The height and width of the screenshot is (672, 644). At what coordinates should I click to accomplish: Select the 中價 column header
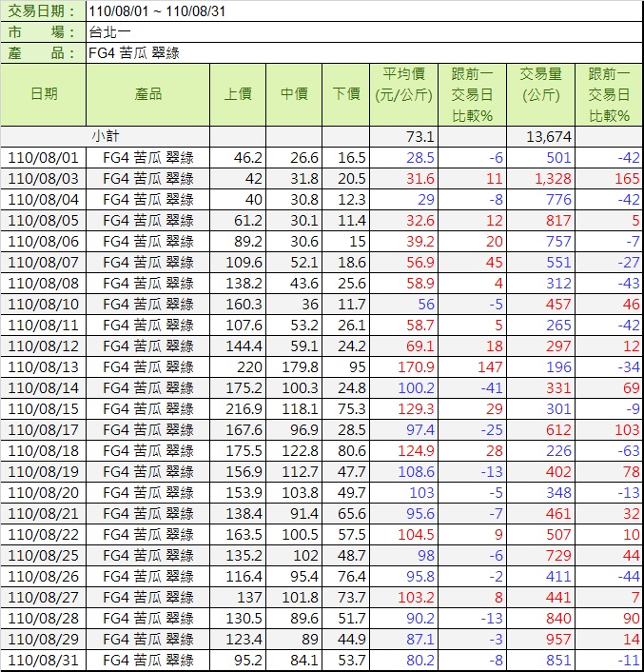point(294,94)
